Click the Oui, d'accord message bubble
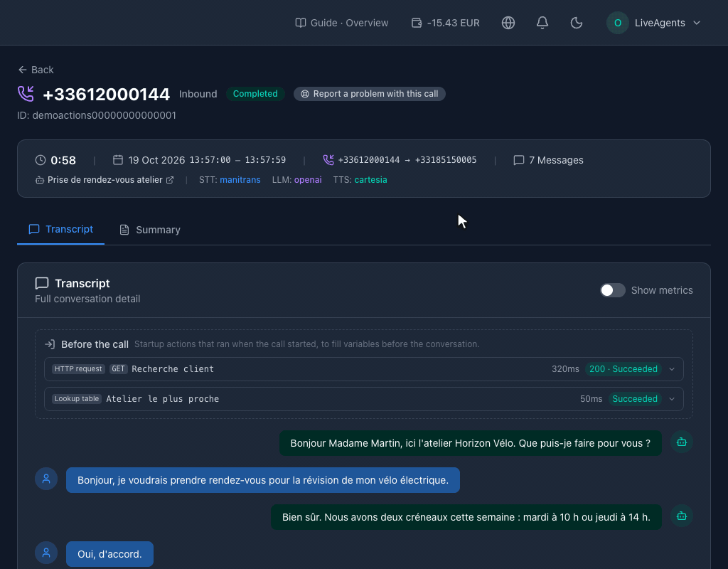The width and height of the screenshot is (728, 569). [109, 553]
